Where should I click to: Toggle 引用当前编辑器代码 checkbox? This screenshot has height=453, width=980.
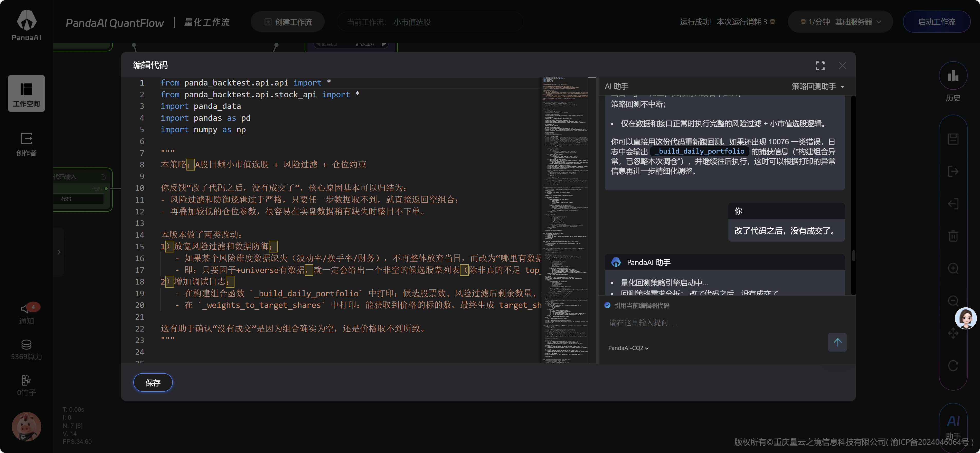pyautogui.click(x=607, y=305)
